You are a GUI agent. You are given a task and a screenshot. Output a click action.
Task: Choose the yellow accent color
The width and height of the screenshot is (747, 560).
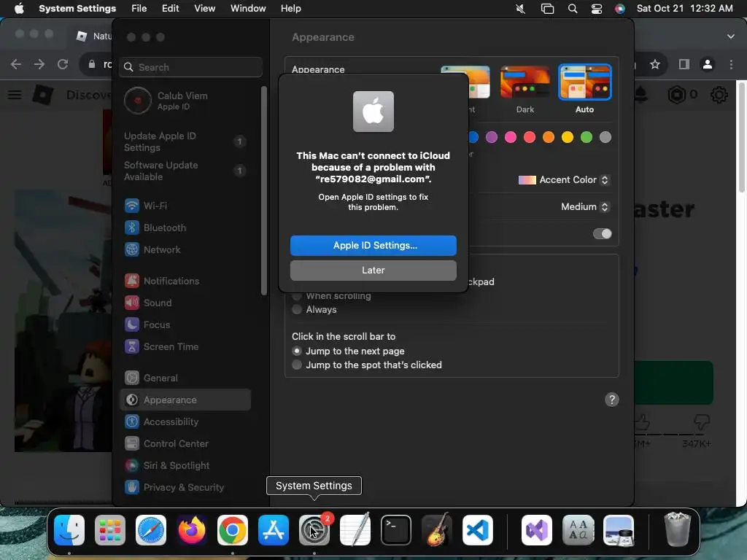(568, 137)
